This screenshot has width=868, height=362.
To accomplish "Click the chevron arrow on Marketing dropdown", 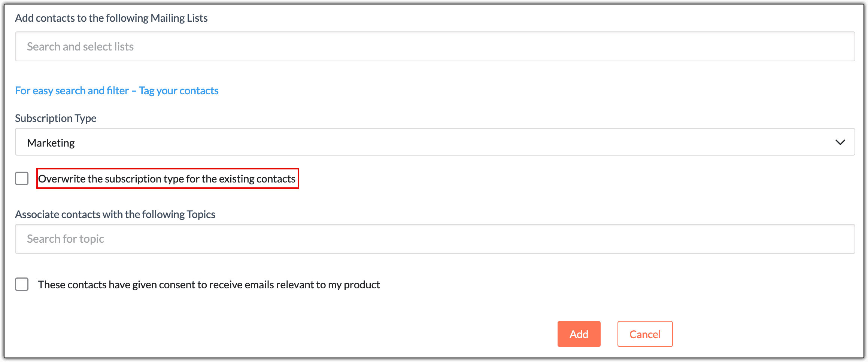I will [840, 142].
